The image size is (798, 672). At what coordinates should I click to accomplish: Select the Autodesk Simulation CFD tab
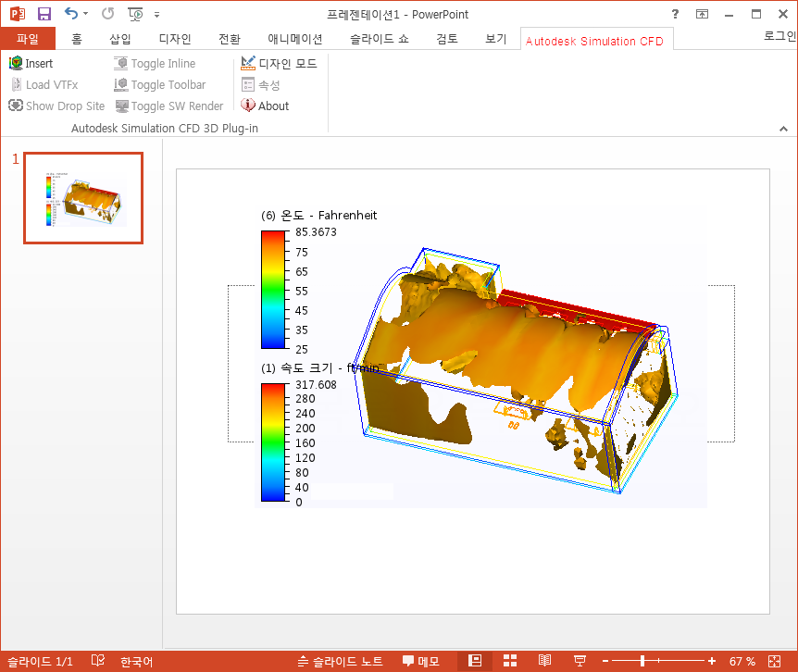click(x=594, y=41)
